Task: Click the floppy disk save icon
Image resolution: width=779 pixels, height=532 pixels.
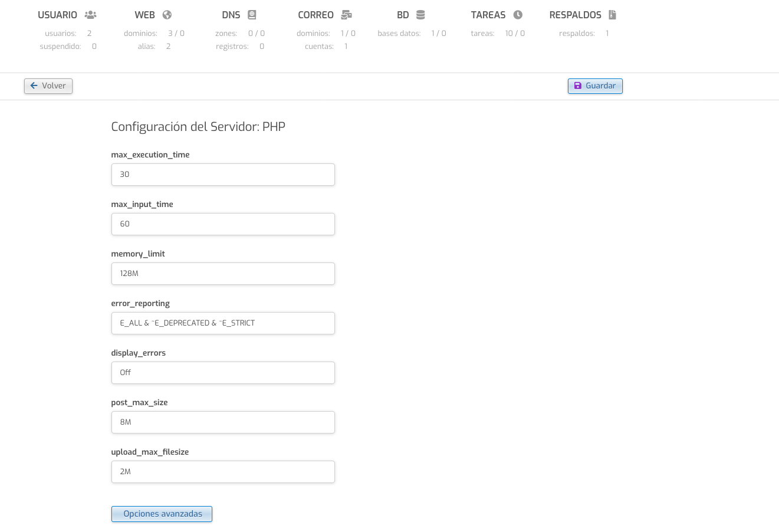Action: point(578,86)
